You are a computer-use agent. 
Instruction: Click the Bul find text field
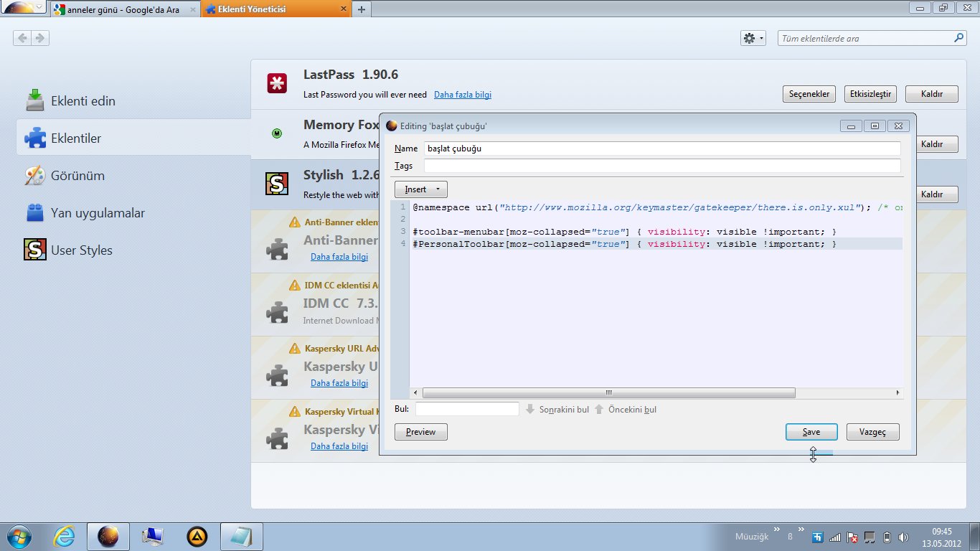coord(467,409)
